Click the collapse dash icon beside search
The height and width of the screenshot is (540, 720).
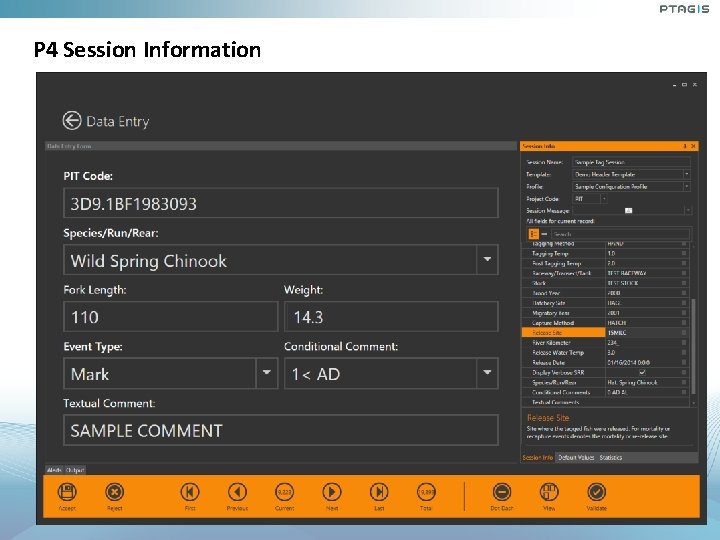[x=544, y=234]
